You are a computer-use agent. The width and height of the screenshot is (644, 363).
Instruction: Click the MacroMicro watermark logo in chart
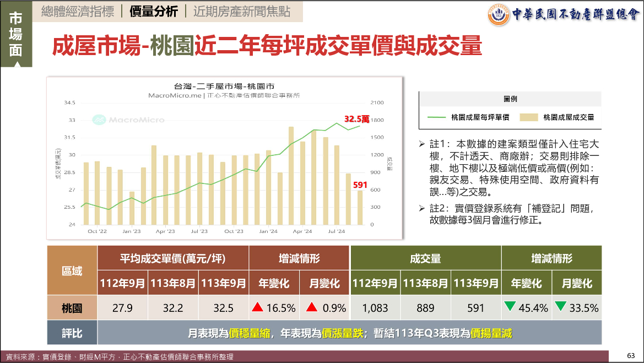[100, 120]
